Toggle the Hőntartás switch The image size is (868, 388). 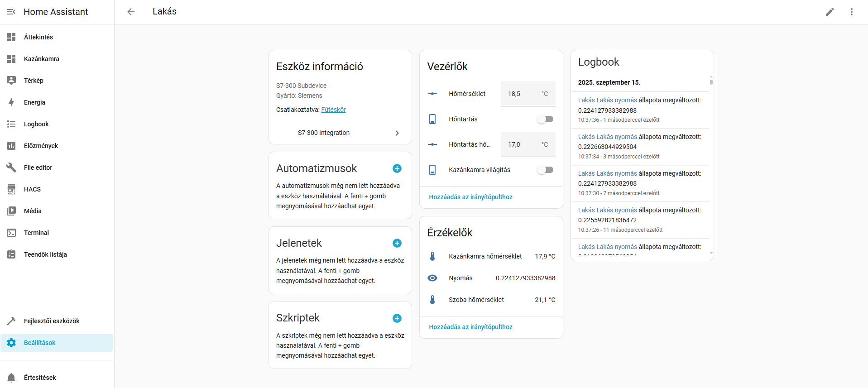point(545,119)
